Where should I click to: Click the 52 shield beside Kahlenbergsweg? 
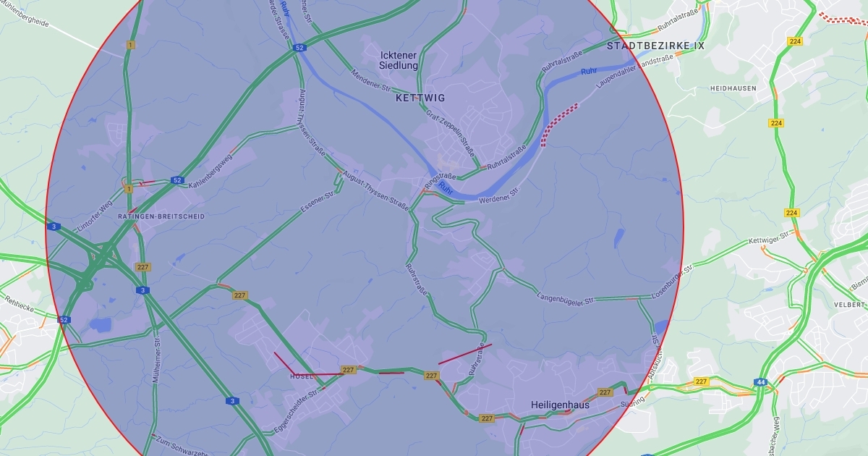176,180
